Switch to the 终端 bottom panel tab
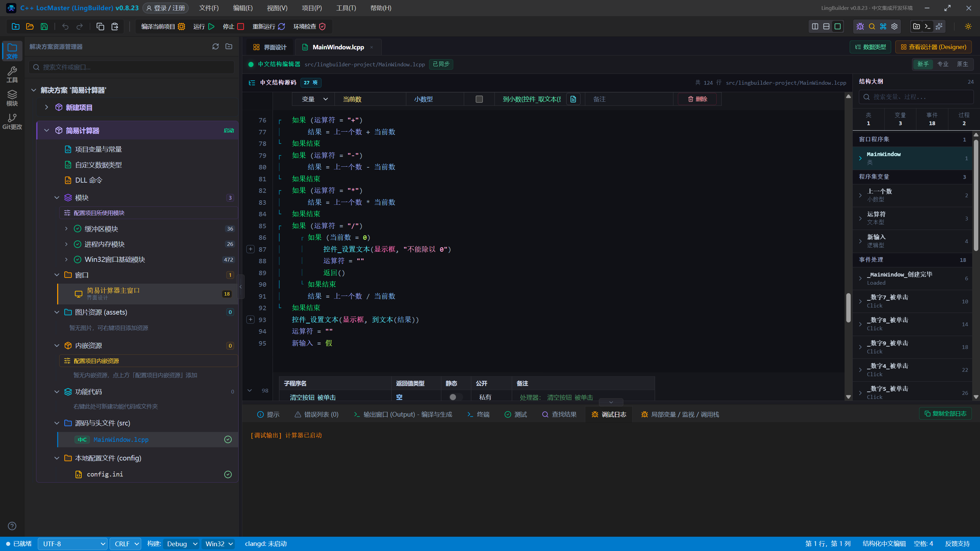The width and height of the screenshot is (980, 551). coord(478,415)
